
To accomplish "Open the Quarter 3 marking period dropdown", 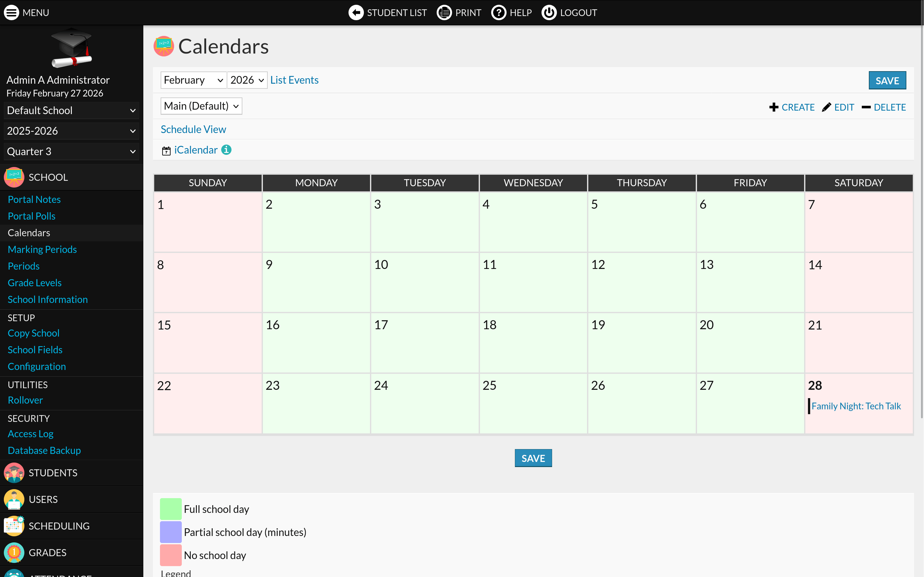I will tap(71, 152).
